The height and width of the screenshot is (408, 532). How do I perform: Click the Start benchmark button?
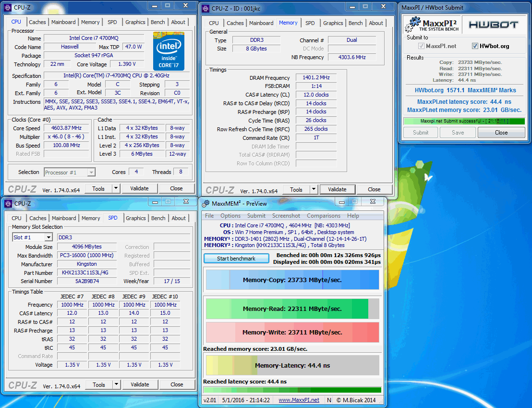236,259
